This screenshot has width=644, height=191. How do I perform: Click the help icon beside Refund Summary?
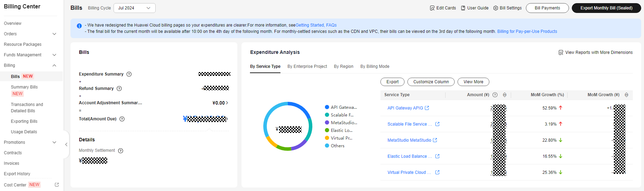(x=119, y=89)
